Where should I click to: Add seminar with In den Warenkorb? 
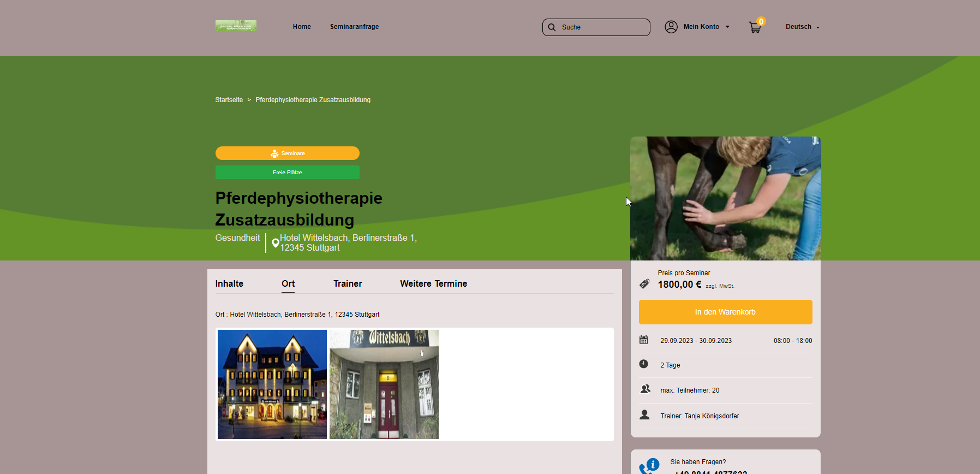coord(725,312)
